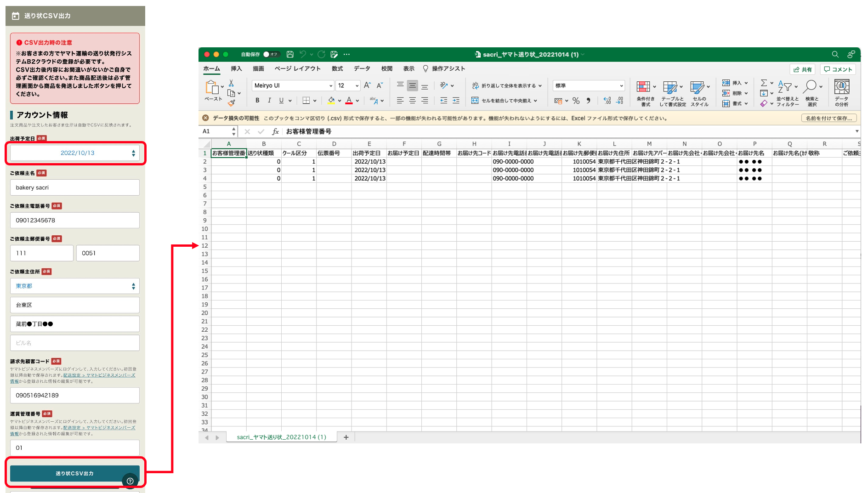Dismiss the データ損失の可能性 warning X icon

coord(205,118)
